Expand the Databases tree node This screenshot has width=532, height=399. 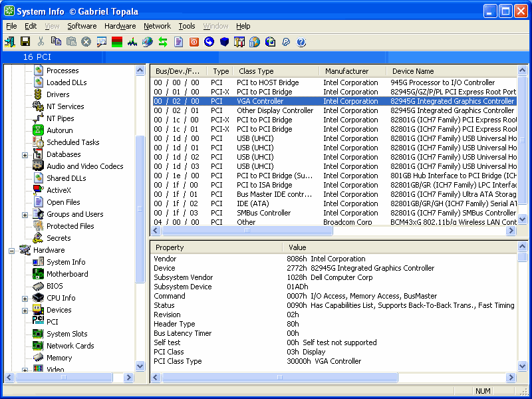pos(25,154)
